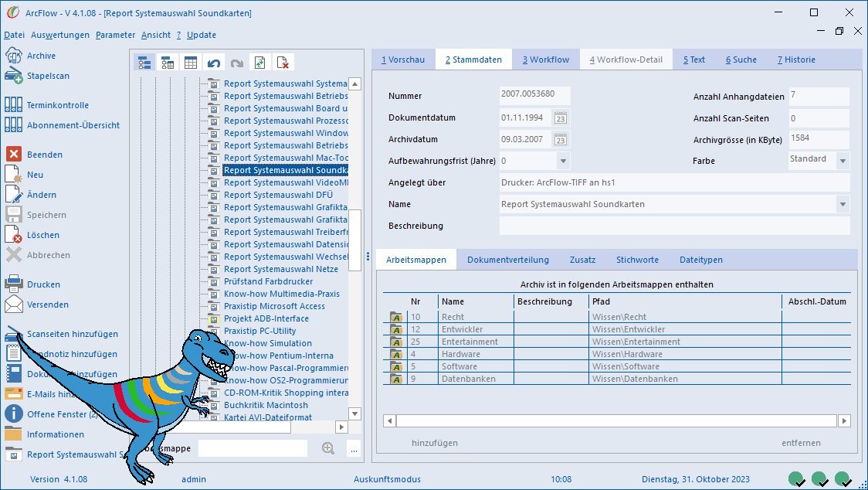This screenshot has width=868, height=490.
Task: Open the Archivdatum calendar picker
Action: (x=560, y=140)
